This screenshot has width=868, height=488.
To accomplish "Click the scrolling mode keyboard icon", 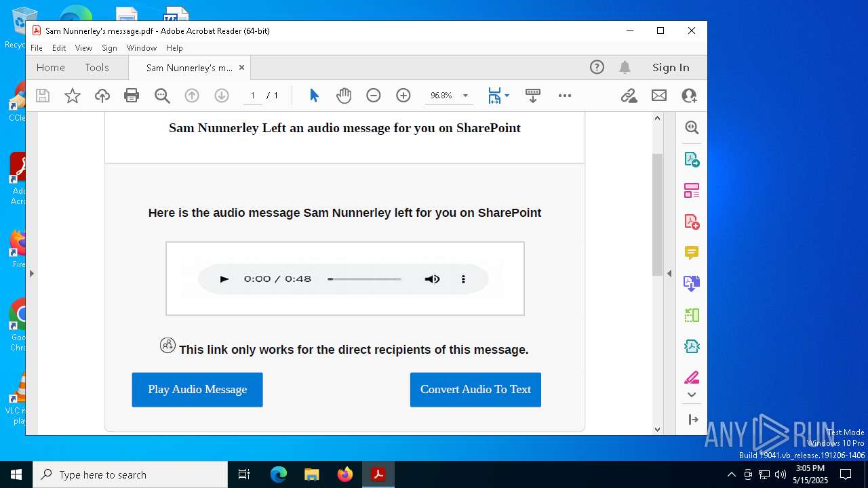I will pyautogui.click(x=533, y=96).
